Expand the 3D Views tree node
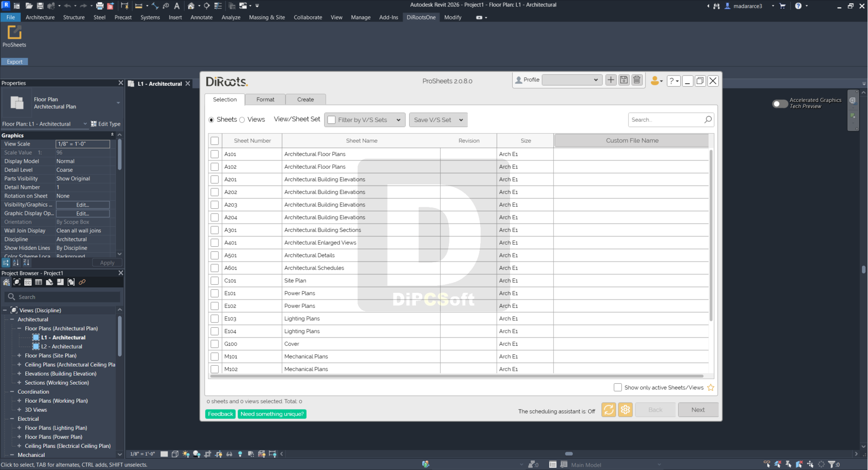 click(x=19, y=410)
